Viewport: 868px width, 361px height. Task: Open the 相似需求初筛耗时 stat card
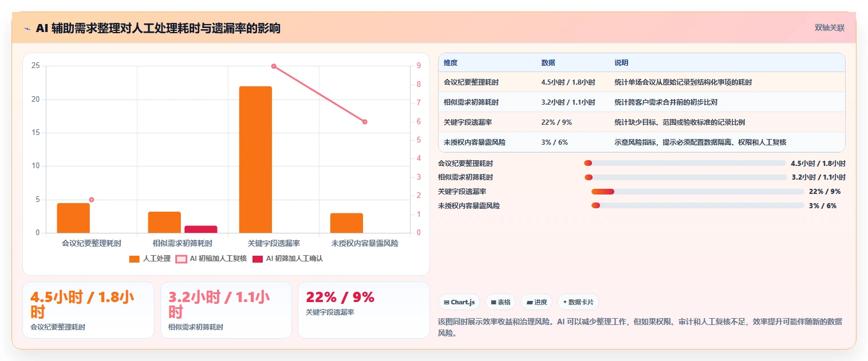point(226,310)
